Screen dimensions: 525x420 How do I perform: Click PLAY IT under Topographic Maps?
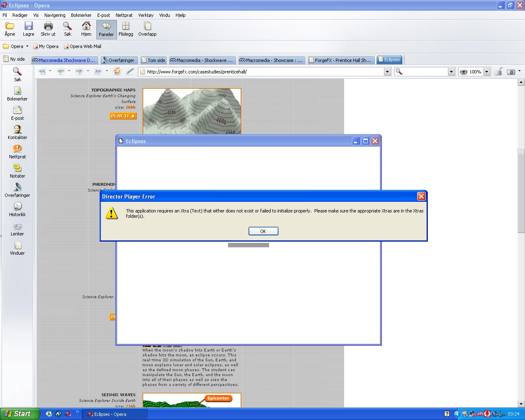tap(123, 116)
